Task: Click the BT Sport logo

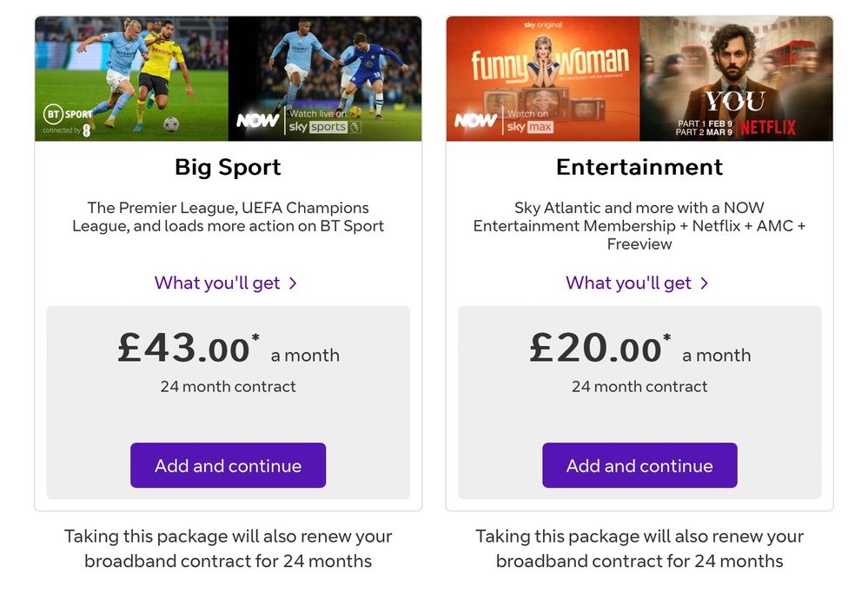Action: click(68, 114)
